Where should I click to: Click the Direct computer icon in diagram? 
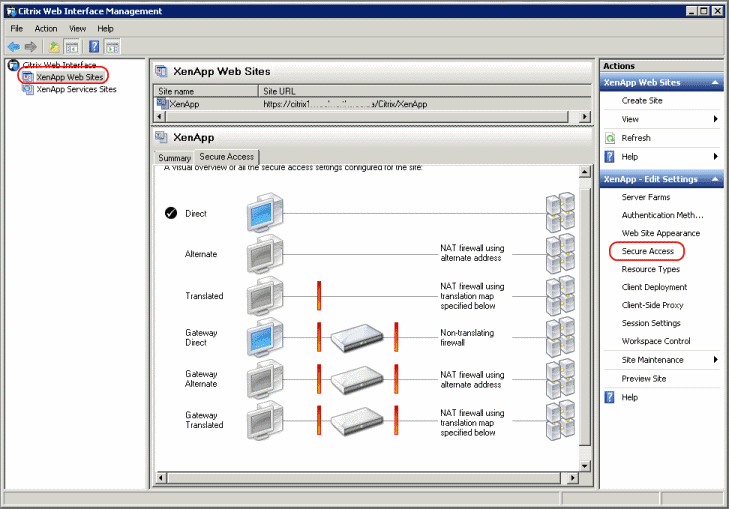(x=265, y=212)
